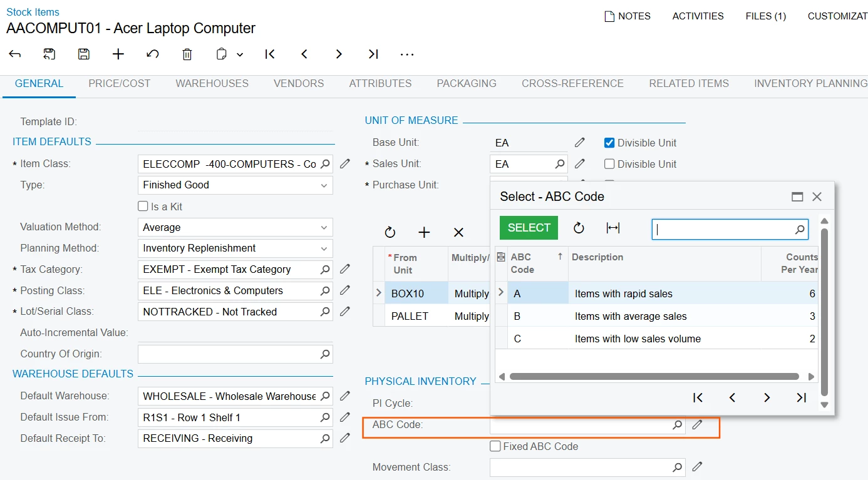Switch to the PRICE/COST tab
The image size is (868, 480).
coord(120,83)
